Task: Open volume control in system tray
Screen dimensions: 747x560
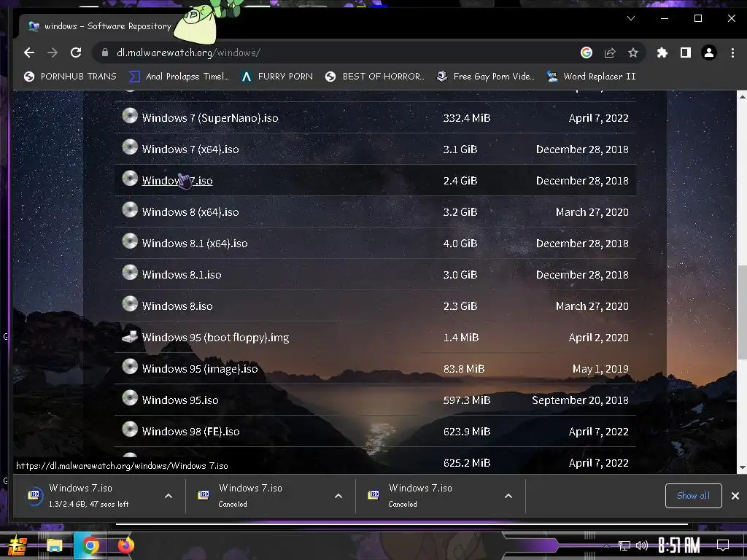Action: pos(642,545)
